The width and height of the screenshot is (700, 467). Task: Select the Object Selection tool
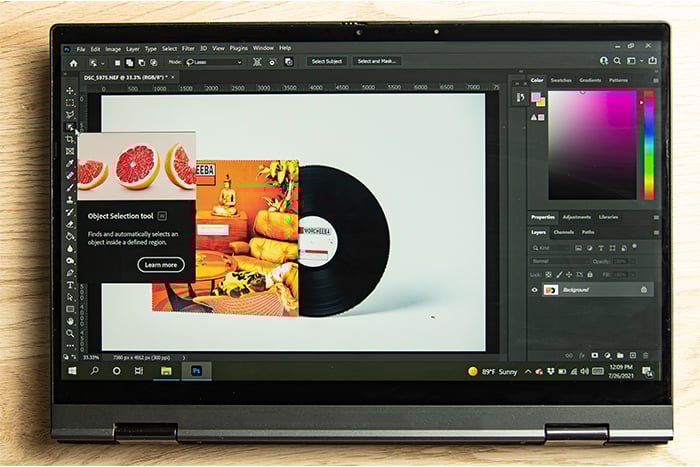(70, 127)
